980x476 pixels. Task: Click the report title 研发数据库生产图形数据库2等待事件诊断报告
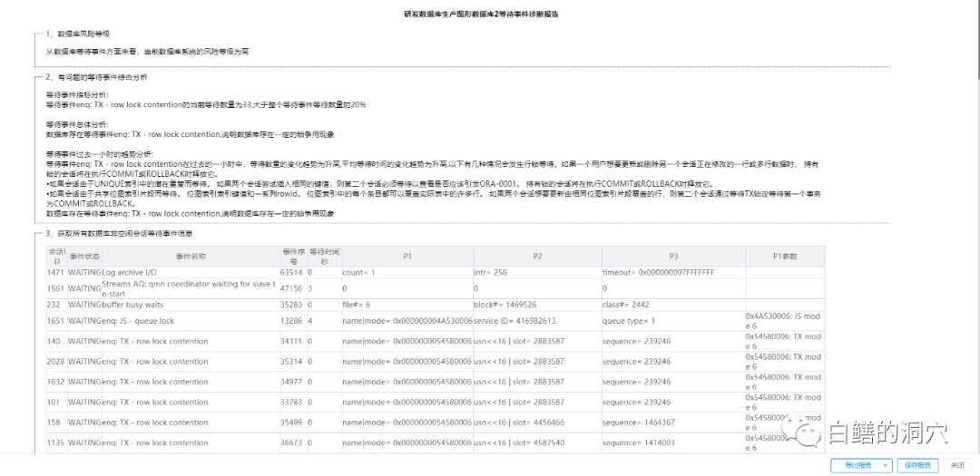point(481,13)
